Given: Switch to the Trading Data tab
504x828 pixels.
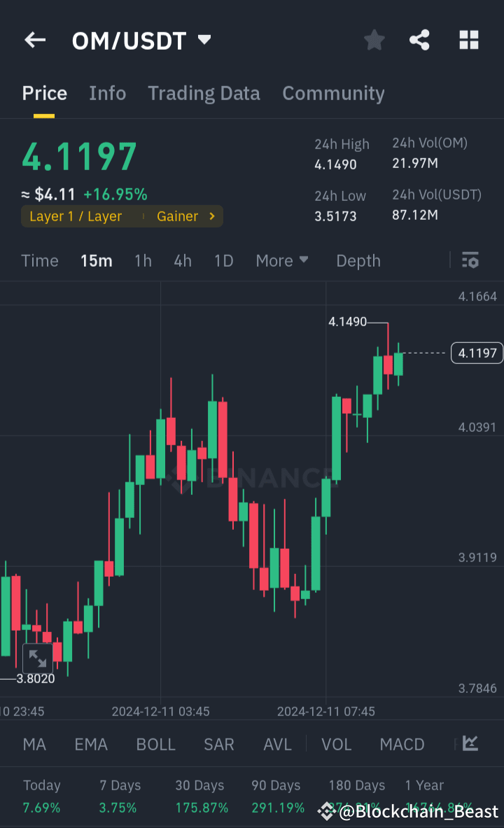Looking at the screenshot, I should [x=204, y=93].
